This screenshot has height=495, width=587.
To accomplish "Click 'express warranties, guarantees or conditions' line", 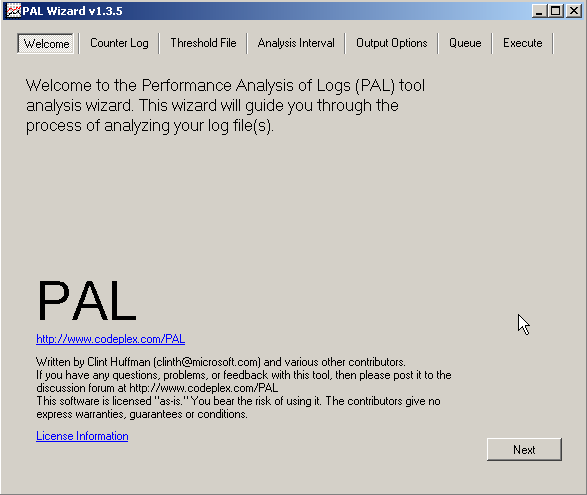I will (x=142, y=414).
